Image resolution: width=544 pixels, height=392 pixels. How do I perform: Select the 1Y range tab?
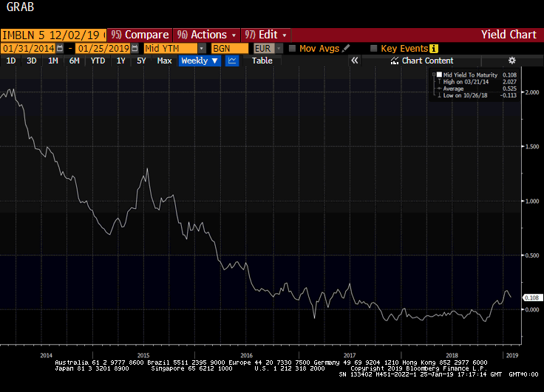tap(120, 61)
